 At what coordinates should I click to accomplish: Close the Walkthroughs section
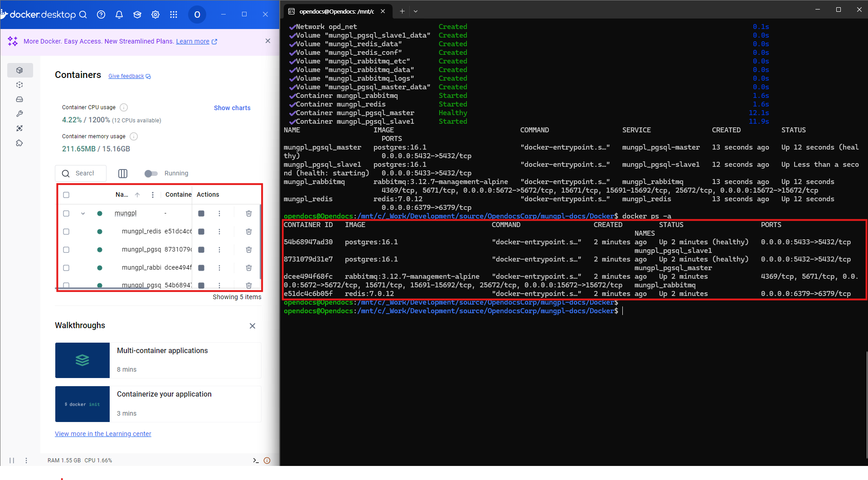[252, 326]
